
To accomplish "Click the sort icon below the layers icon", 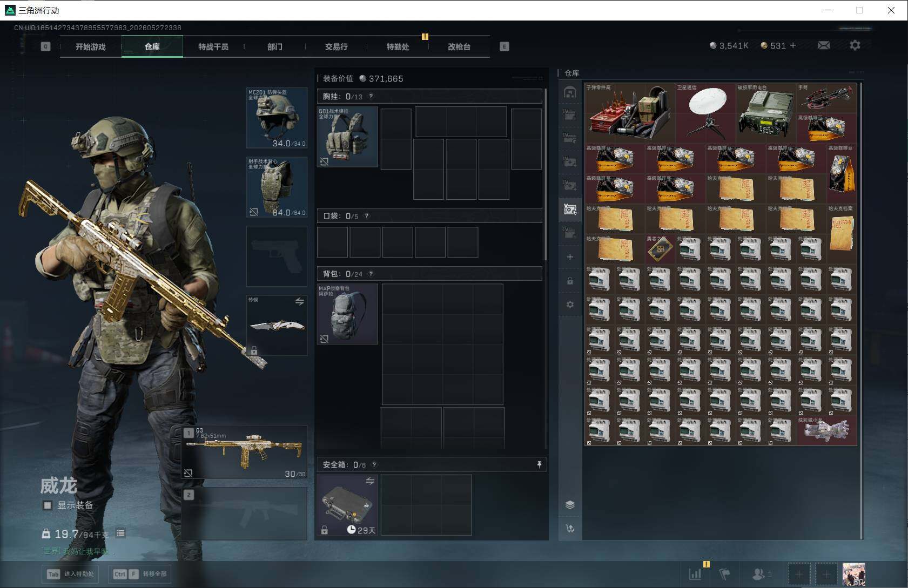I will [x=570, y=529].
